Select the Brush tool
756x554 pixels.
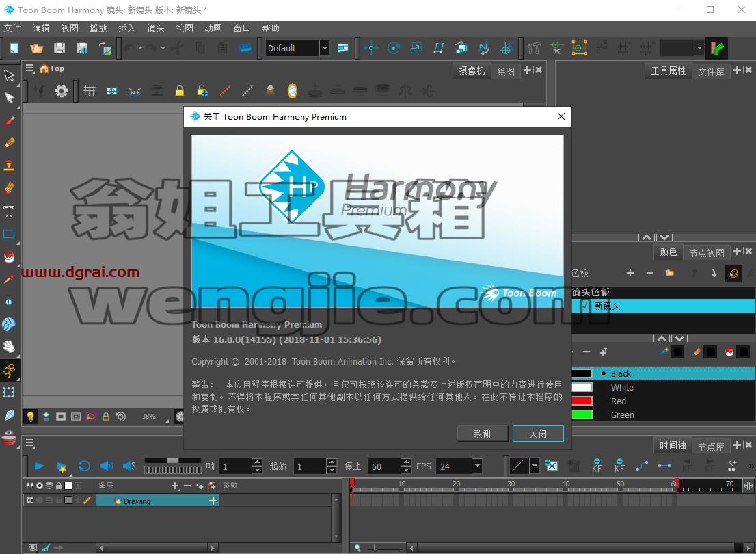[9, 120]
